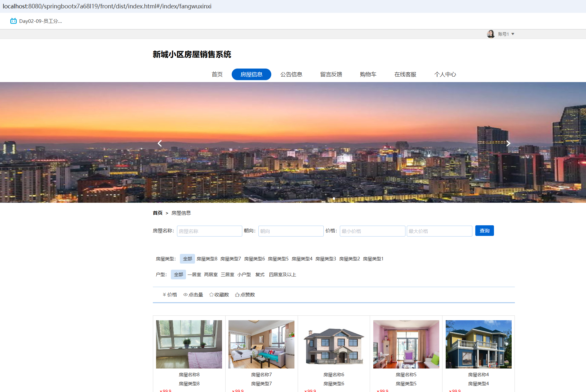The width and height of the screenshot is (586, 392).
Task: Click the carousel indicator dot
Action: tap(334, 199)
